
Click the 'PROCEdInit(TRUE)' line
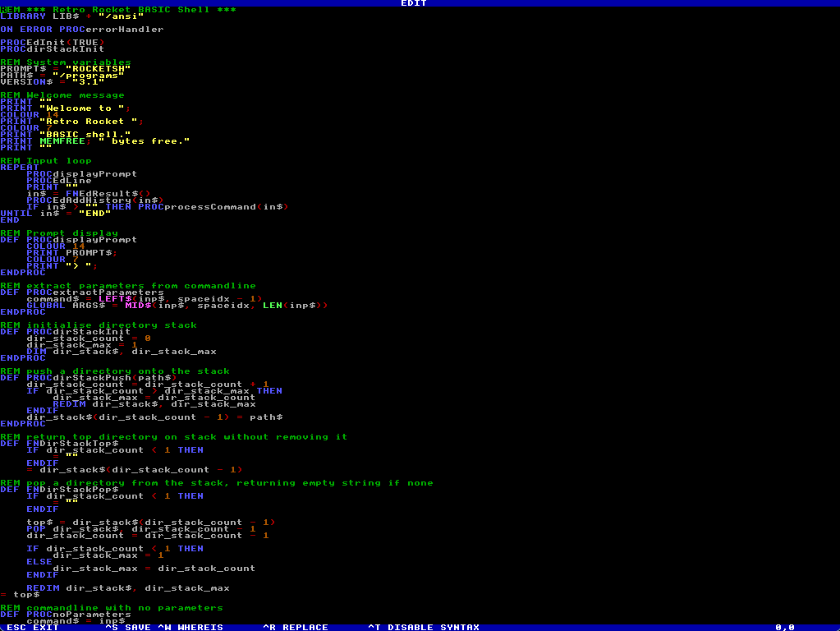pyautogui.click(x=53, y=43)
